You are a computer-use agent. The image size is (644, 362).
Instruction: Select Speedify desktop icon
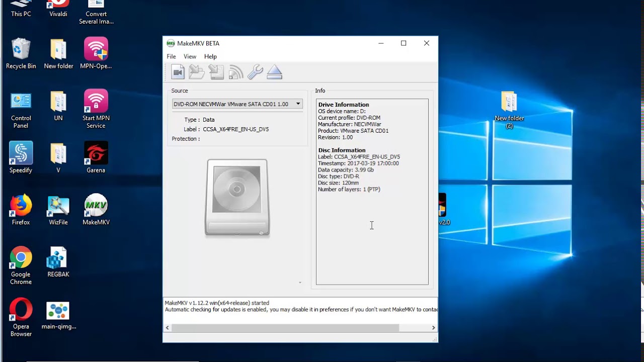(x=21, y=157)
